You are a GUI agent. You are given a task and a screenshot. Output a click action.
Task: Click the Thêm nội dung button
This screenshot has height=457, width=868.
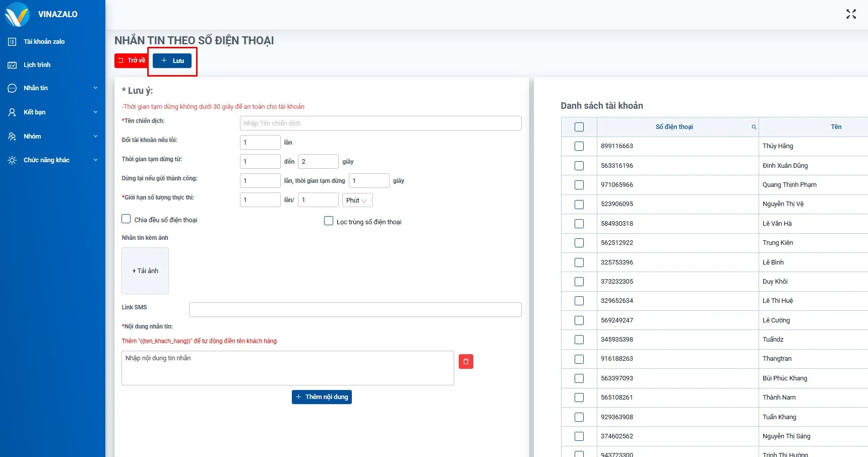(x=322, y=397)
